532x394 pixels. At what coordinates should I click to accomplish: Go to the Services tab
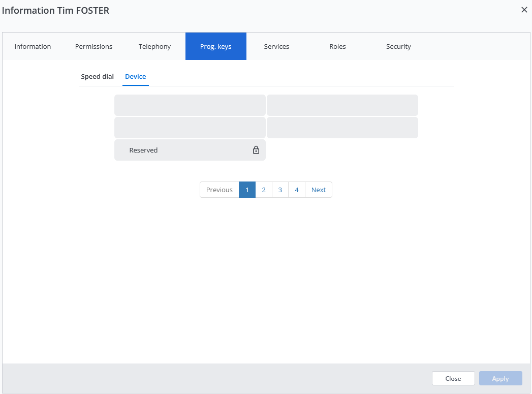click(276, 46)
